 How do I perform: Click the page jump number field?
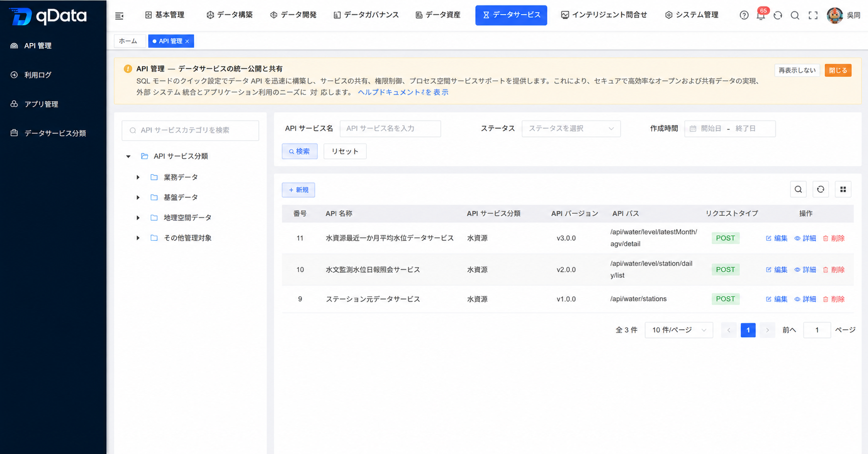[x=817, y=330]
